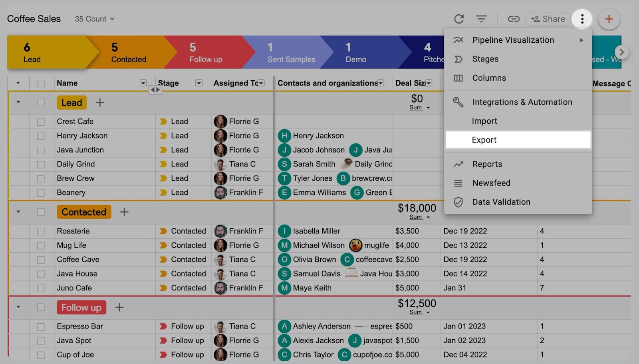This screenshot has height=364, width=639.
Task: Click Florrie G avatar on Henry Jackson row
Action: (x=220, y=136)
